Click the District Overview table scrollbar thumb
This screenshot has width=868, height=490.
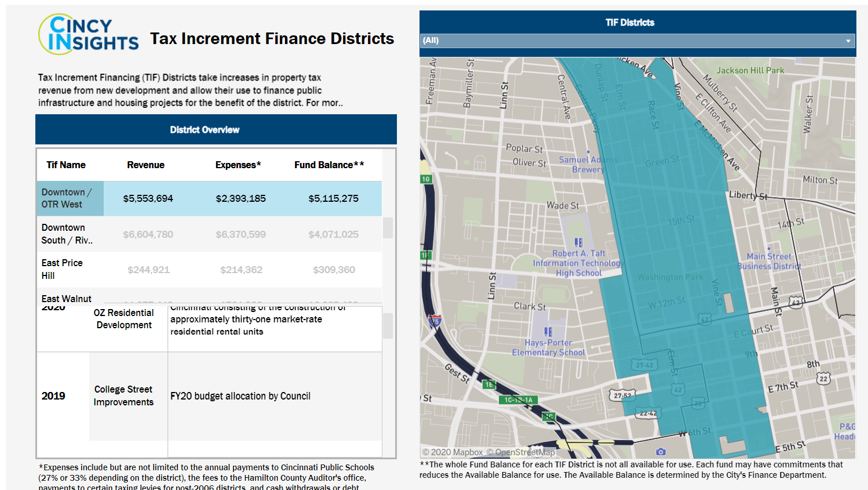tap(388, 227)
